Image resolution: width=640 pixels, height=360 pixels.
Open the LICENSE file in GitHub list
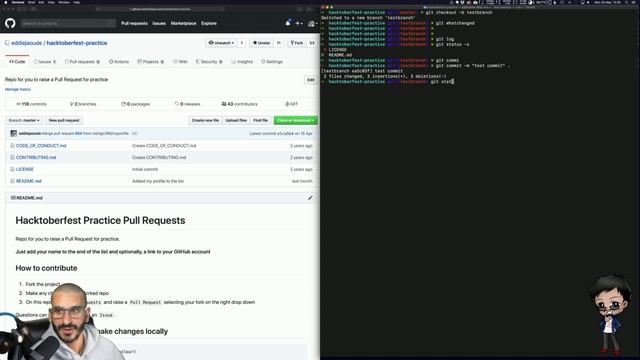(x=25, y=169)
